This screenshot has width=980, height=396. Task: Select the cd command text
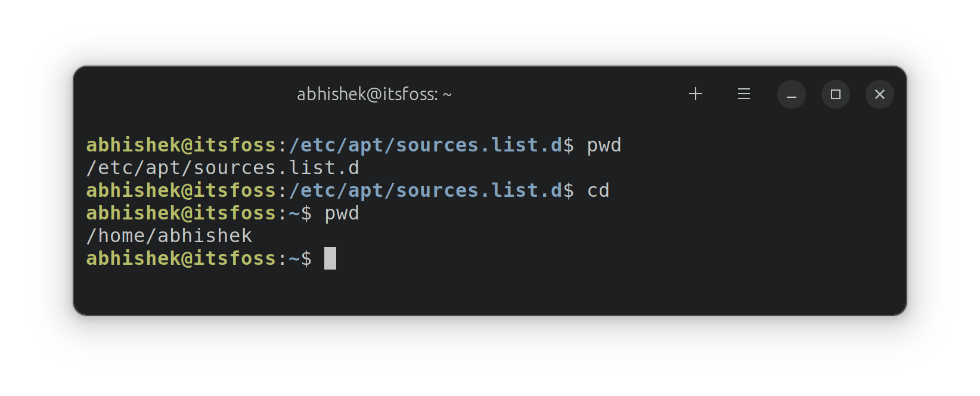[599, 190]
